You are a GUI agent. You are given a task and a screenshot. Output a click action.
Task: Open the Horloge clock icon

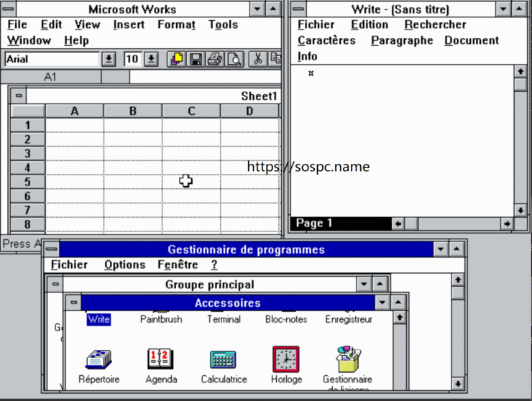click(x=286, y=359)
